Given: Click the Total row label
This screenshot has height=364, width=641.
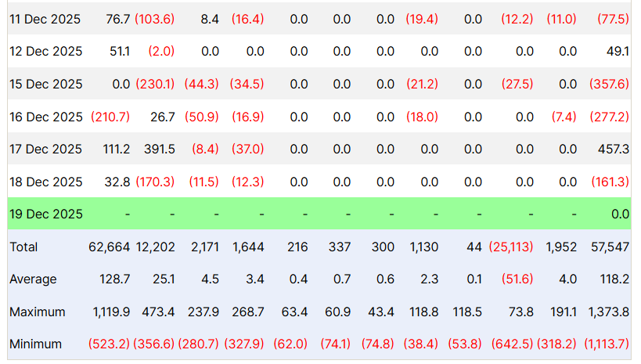Looking at the screenshot, I should coord(23,247).
